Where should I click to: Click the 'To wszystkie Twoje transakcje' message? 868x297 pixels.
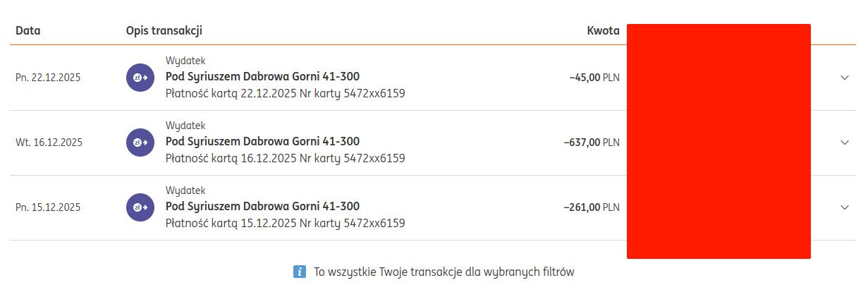click(x=444, y=272)
